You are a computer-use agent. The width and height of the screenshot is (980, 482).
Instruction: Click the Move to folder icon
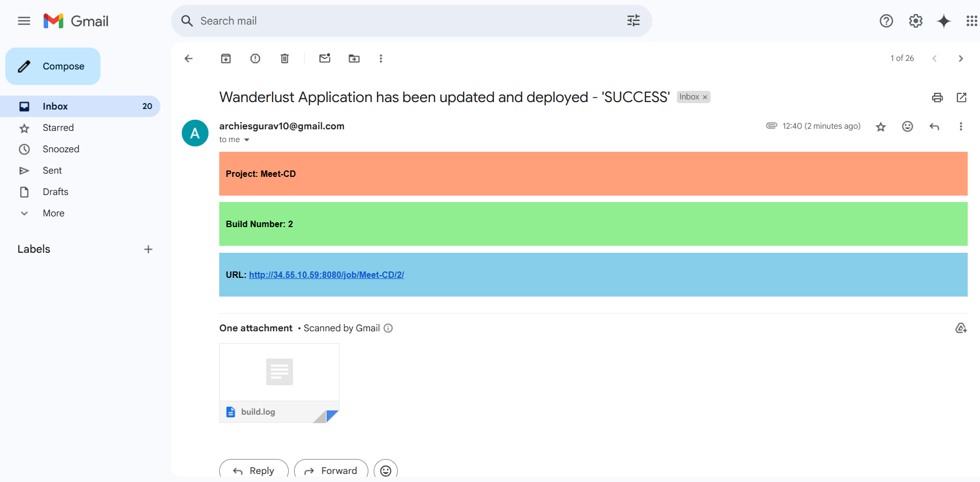point(354,58)
